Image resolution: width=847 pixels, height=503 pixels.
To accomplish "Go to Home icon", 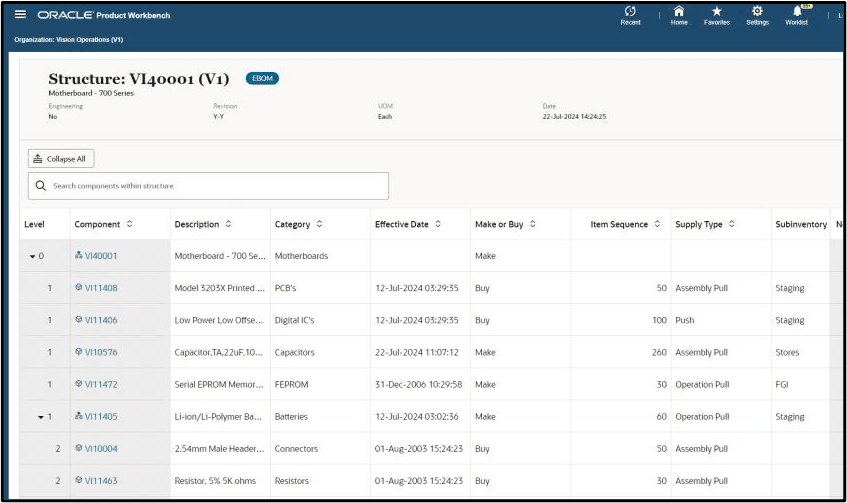I will (x=679, y=15).
